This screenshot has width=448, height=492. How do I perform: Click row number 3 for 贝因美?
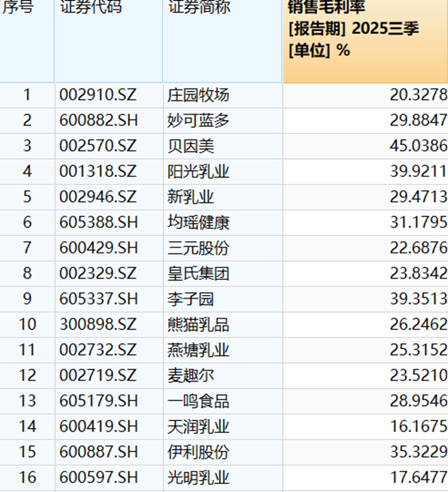point(28,146)
